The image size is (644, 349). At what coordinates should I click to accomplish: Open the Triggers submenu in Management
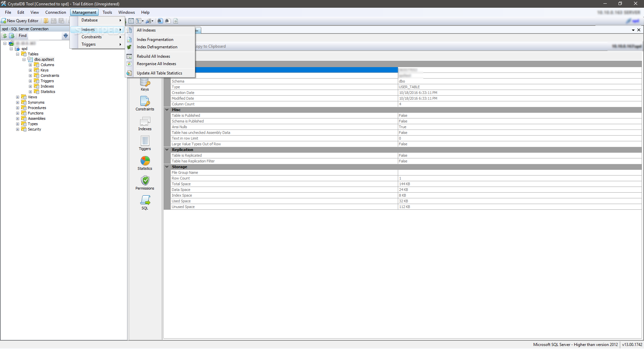pos(97,44)
